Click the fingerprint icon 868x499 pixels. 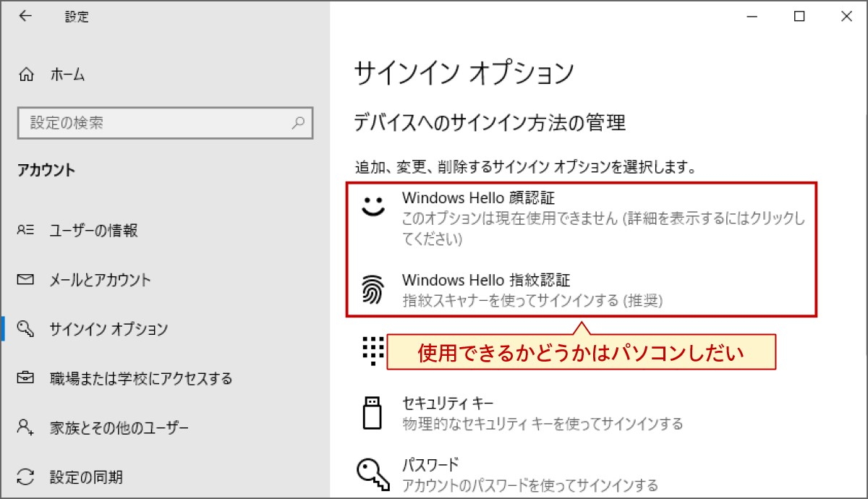click(x=374, y=290)
